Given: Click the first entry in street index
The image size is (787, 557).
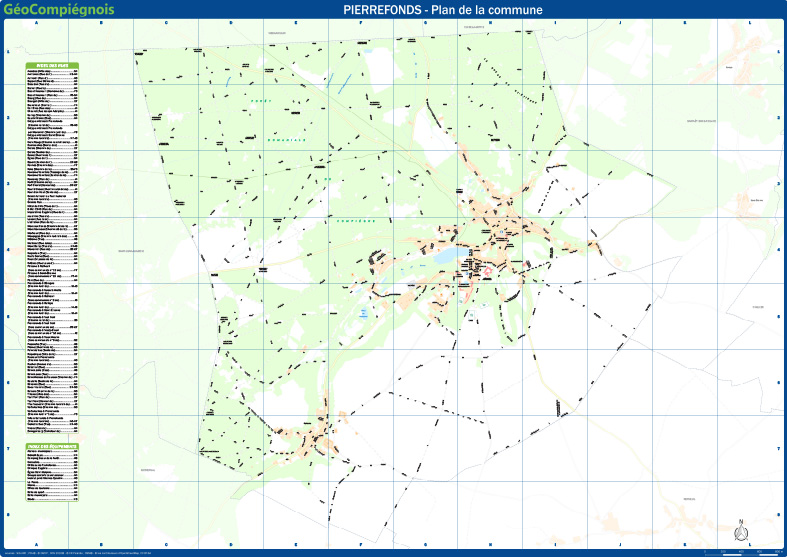Looking at the screenshot, I should [52, 73].
